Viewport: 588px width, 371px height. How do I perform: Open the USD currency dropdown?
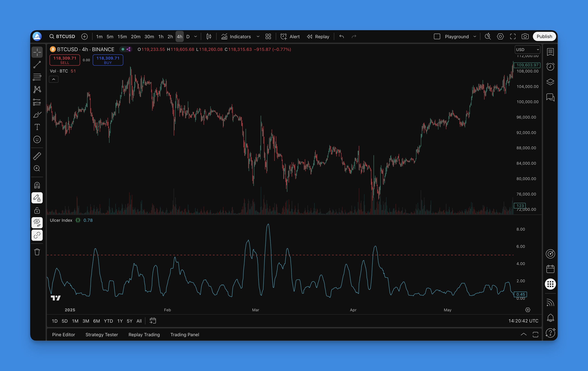(527, 50)
